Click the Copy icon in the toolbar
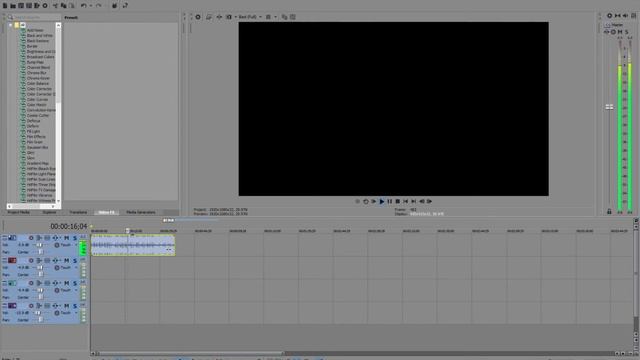 (63, 6)
